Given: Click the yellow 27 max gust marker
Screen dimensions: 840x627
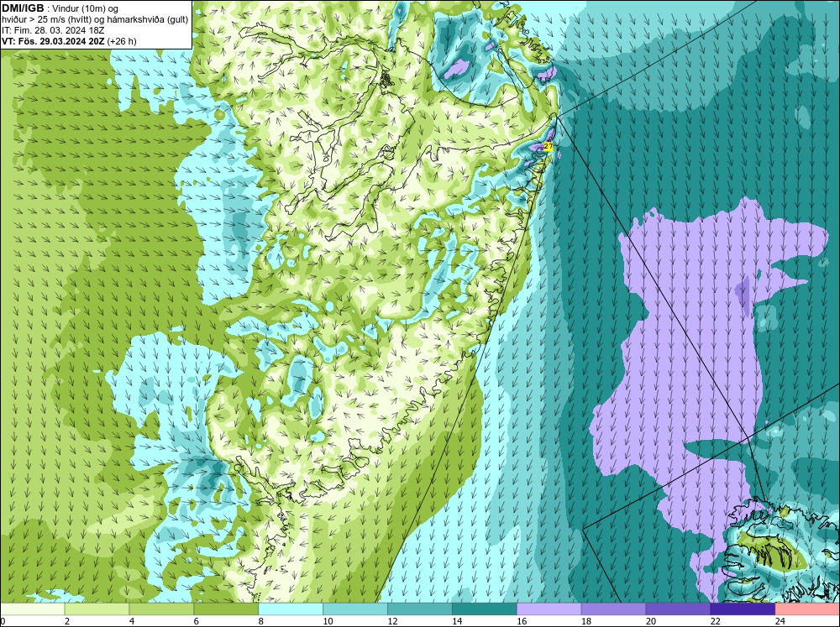Looking at the screenshot, I should [x=548, y=146].
